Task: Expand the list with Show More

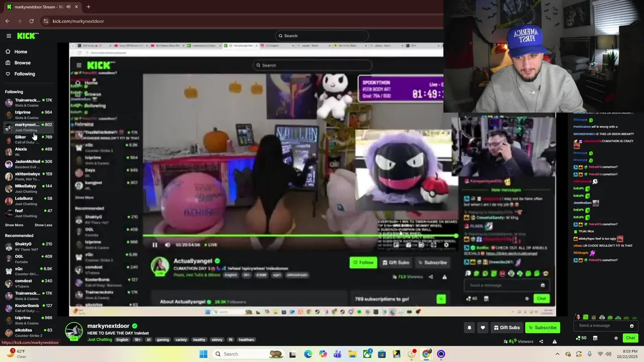Action: click(14, 225)
